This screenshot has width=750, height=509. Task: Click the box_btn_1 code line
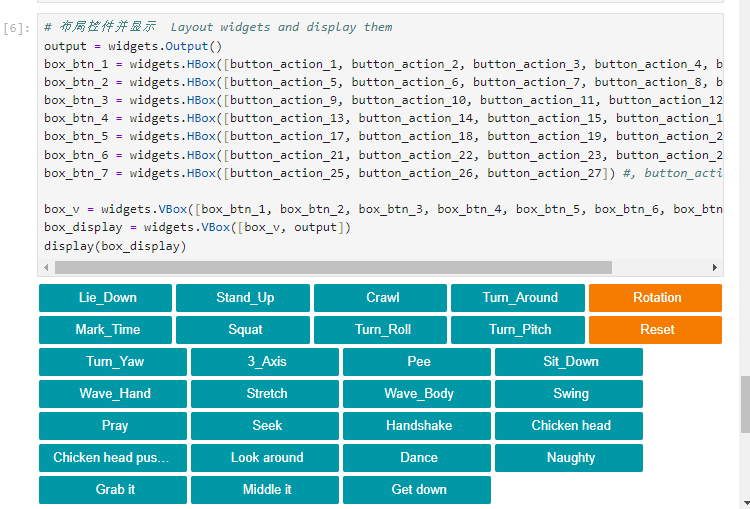[x=383, y=64]
